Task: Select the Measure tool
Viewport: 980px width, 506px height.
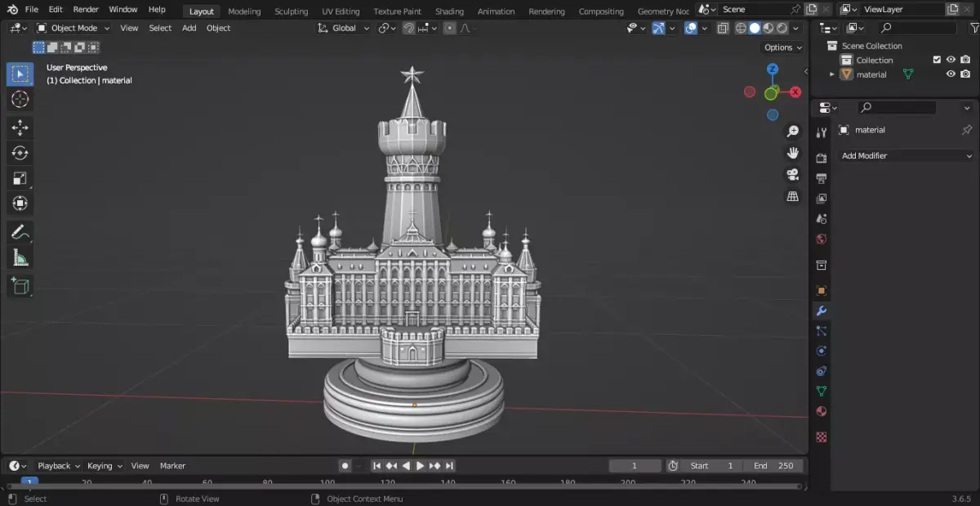Action: click(x=20, y=258)
